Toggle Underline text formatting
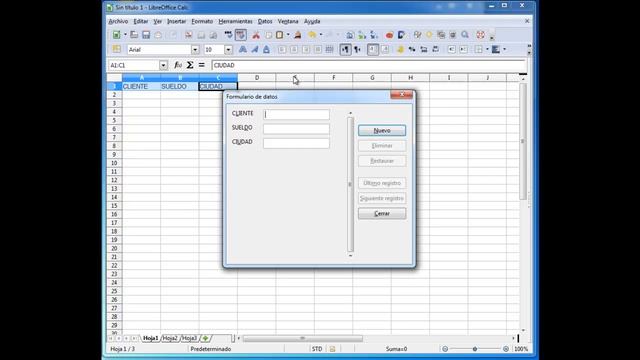640x360 pixels. tap(267, 49)
